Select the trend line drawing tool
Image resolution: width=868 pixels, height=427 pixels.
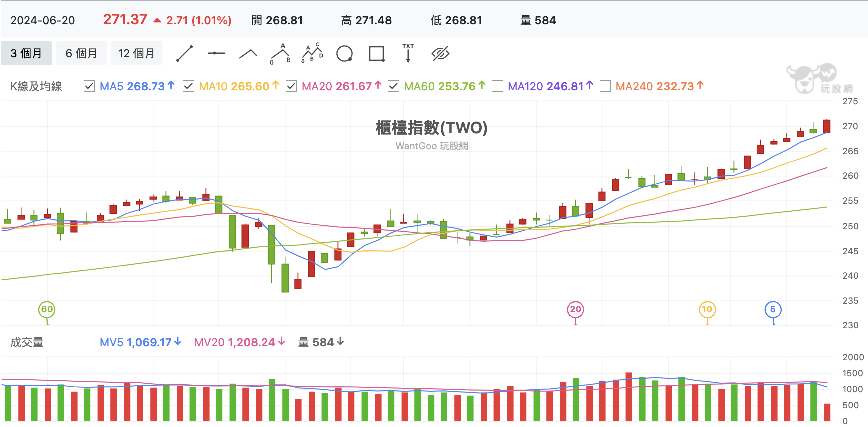(x=184, y=54)
